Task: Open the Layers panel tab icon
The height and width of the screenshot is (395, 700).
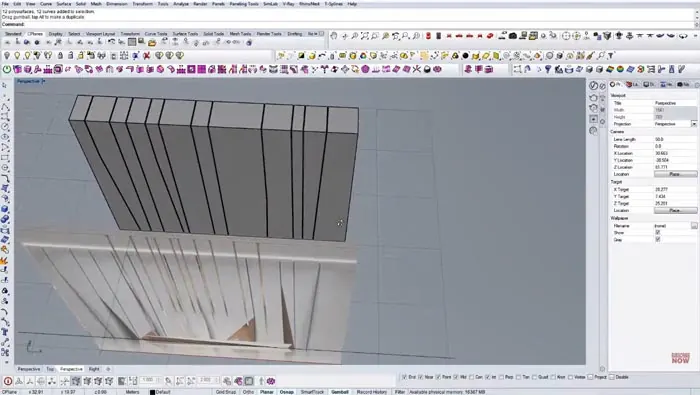Action: click(631, 84)
